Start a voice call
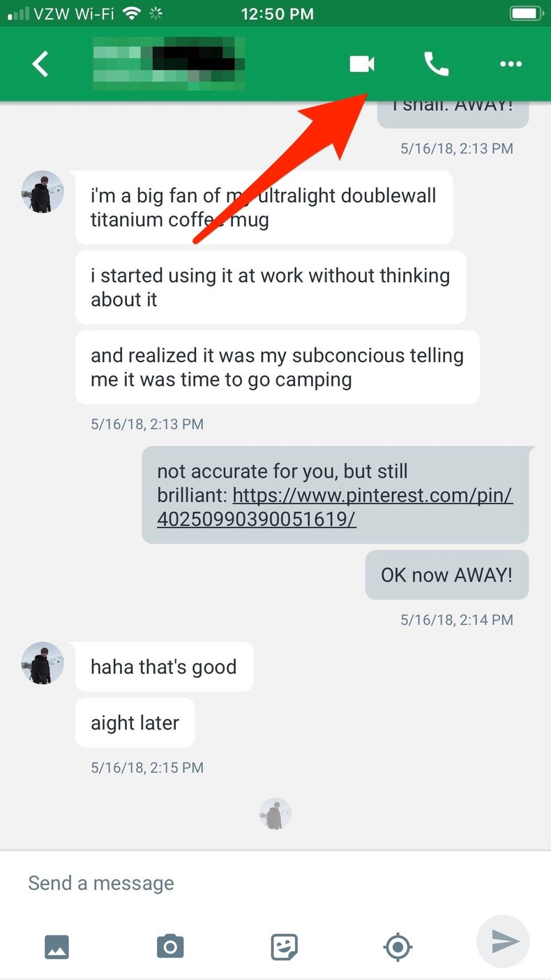Image resolution: width=551 pixels, height=980 pixels. 437,64
